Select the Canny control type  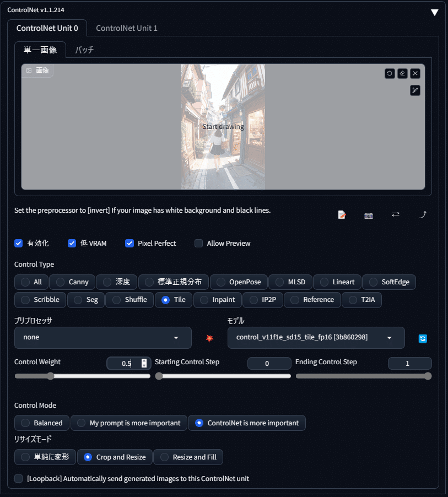point(72,282)
